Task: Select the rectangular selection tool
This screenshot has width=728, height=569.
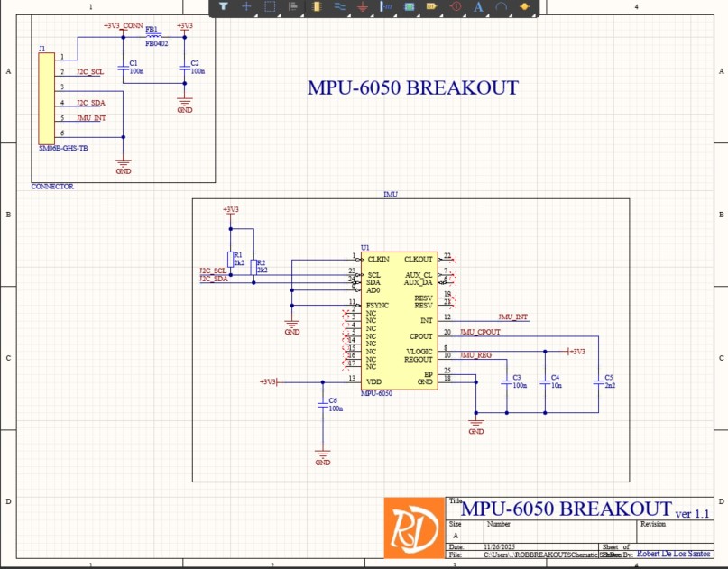Action: [270, 7]
